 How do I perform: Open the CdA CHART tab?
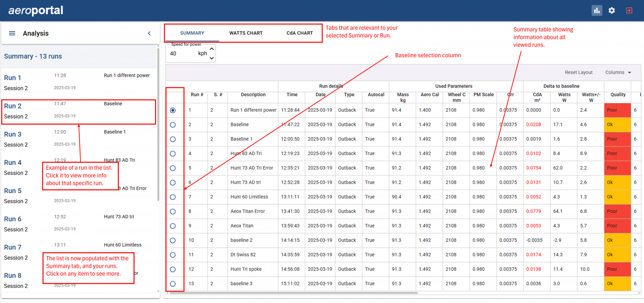pos(299,33)
